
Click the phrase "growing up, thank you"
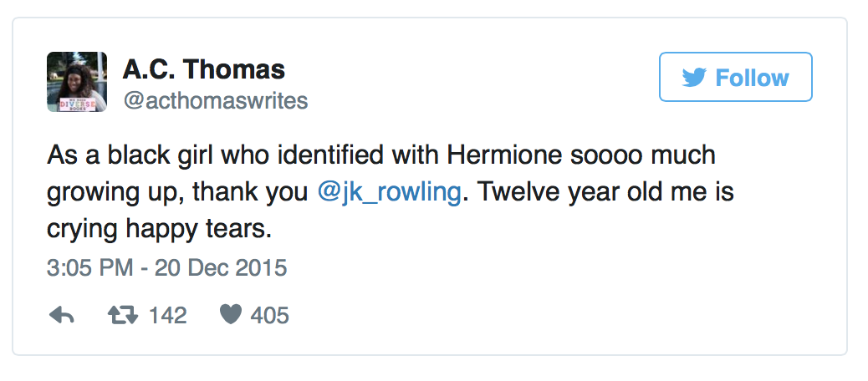[x=178, y=192]
